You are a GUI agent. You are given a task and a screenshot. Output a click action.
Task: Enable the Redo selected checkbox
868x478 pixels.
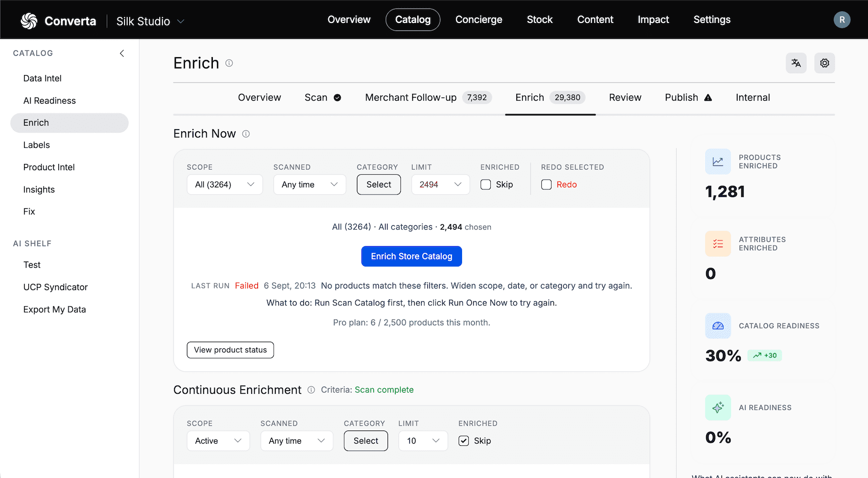546,184
